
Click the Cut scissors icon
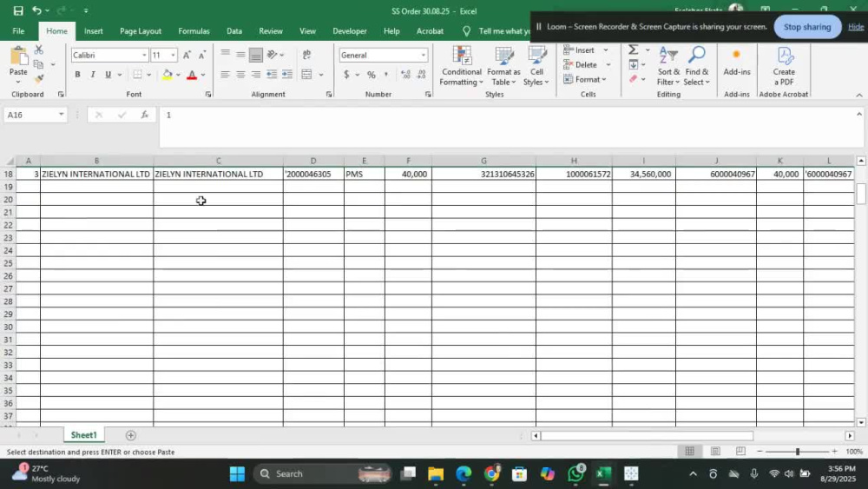point(38,50)
